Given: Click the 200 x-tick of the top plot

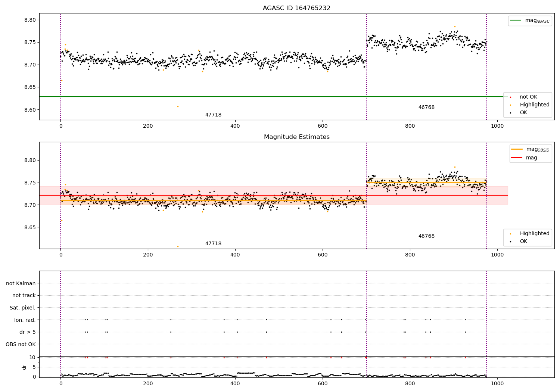Looking at the screenshot, I should (148, 126).
